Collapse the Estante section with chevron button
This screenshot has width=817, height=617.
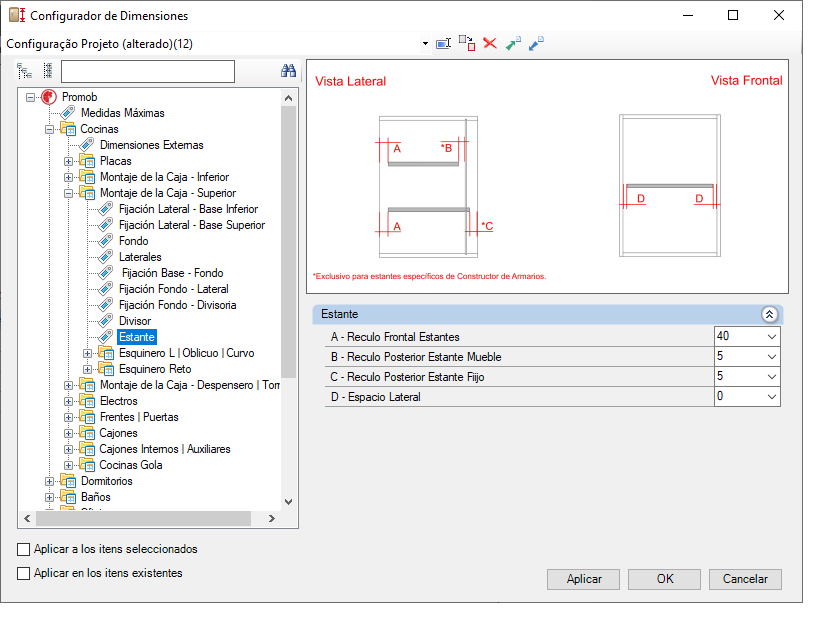770,314
